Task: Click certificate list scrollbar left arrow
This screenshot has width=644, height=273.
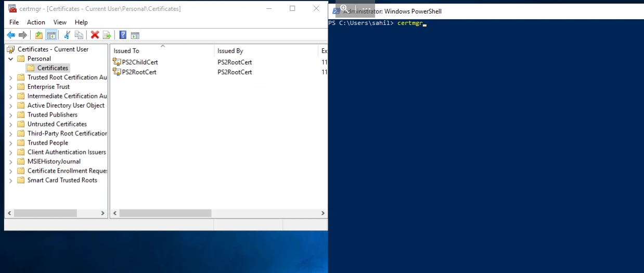Action: (x=115, y=213)
